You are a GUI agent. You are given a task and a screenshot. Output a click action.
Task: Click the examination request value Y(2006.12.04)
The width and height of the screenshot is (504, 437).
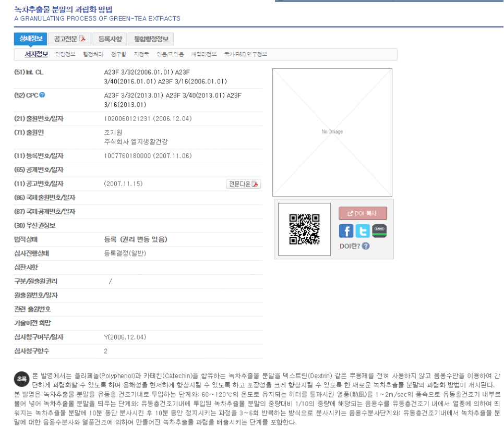click(125, 337)
